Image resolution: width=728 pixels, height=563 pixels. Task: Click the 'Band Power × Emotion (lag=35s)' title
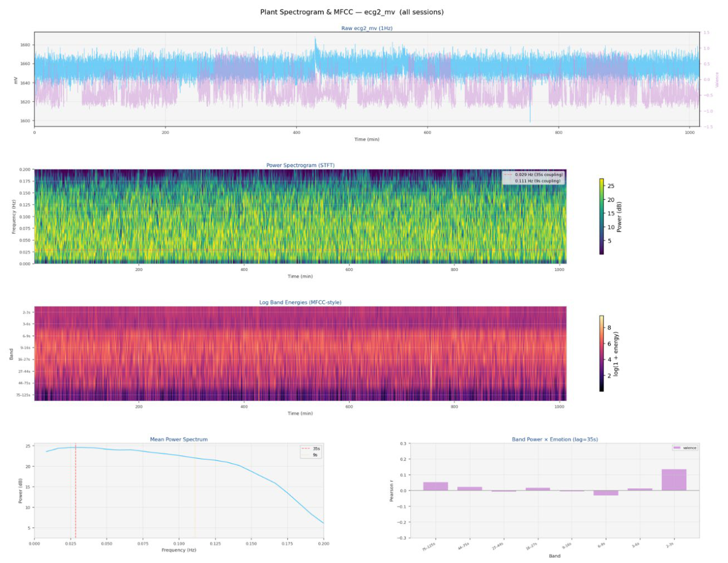555,439
